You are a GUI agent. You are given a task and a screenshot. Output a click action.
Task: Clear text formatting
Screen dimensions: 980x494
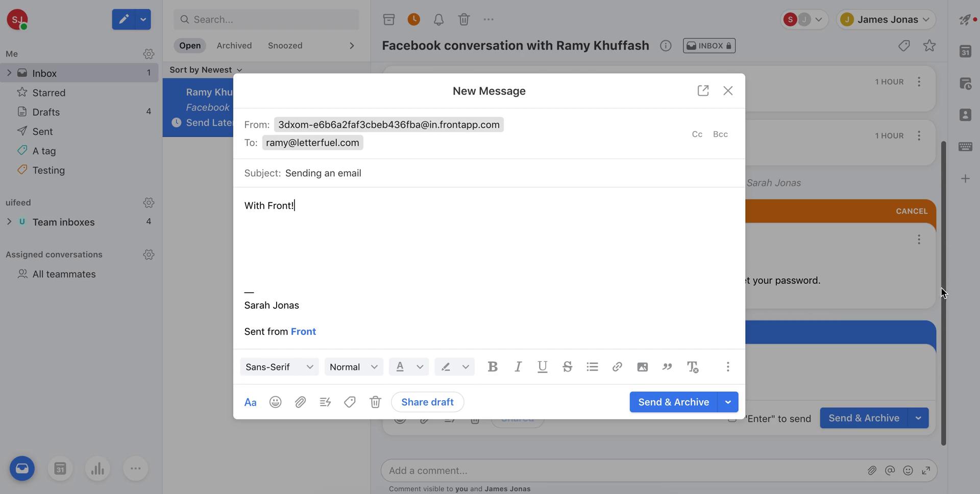point(692,367)
